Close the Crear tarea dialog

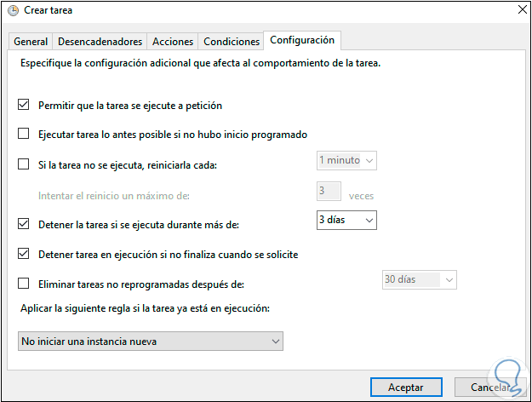click(519, 11)
